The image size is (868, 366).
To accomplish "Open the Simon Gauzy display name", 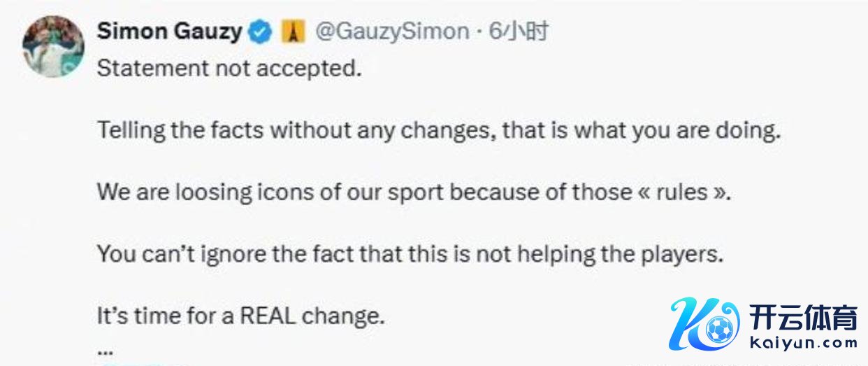I will pos(169,31).
